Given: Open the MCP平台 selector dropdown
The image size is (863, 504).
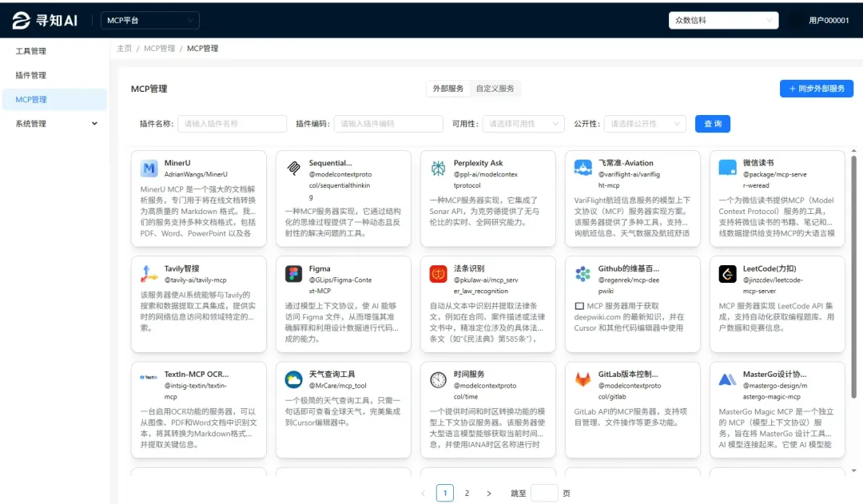Looking at the screenshot, I should pyautogui.click(x=149, y=19).
